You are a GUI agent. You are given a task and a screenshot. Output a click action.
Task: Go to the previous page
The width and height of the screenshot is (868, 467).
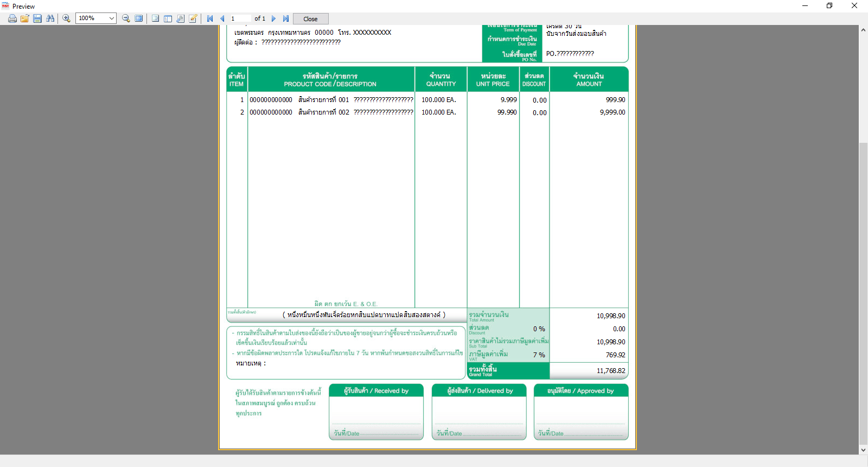tap(222, 18)
